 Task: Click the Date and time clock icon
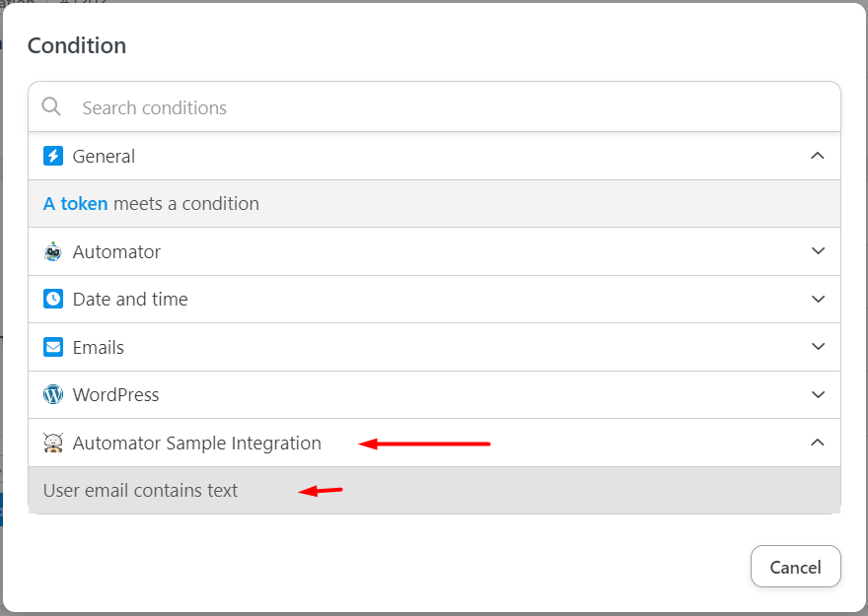click(53, 299)
